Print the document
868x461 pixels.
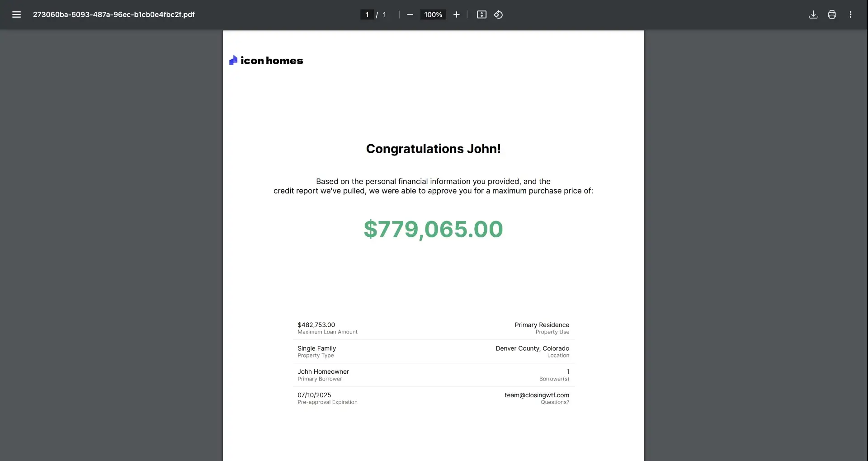(x=832, y=14)
